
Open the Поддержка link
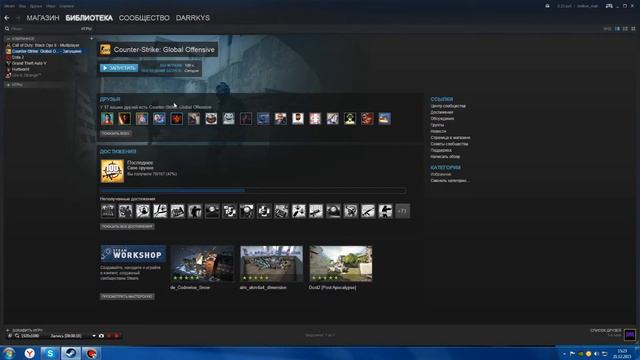click(x=441, y=150)
